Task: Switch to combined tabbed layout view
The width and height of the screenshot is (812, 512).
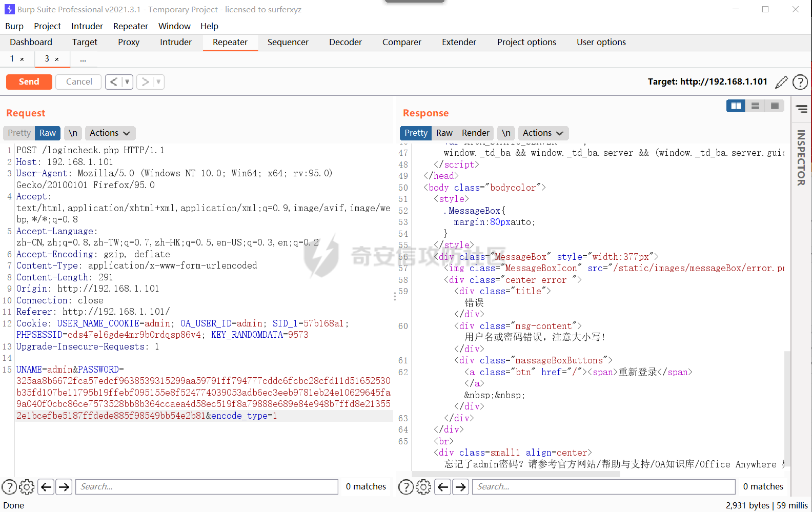Action: click(x=775, y=106)
